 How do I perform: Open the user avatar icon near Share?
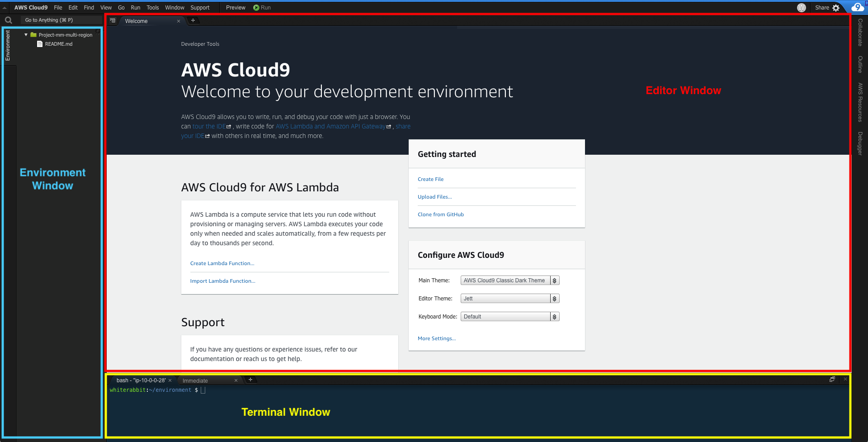(x=802, y=8)
